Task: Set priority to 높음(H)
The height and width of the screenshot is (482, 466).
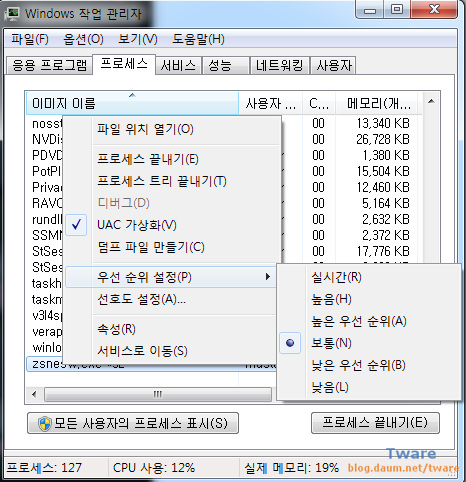Action: pyautogui.click(x=369, y=299)
